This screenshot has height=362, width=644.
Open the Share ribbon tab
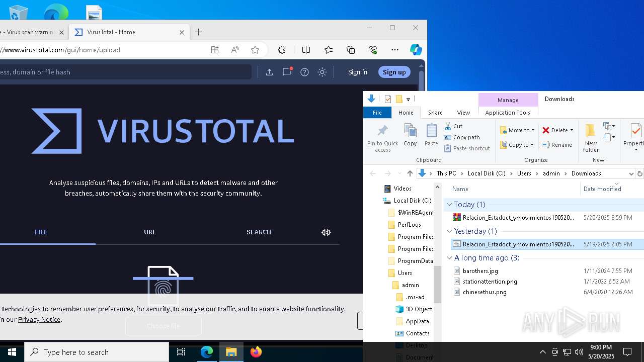435,113
